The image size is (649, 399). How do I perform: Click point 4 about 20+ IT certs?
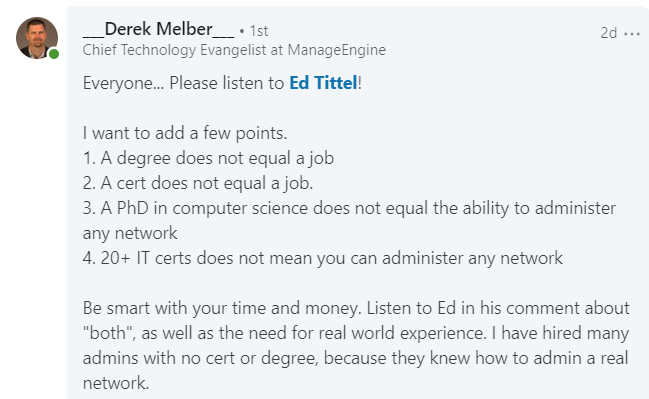pos(322,258)
